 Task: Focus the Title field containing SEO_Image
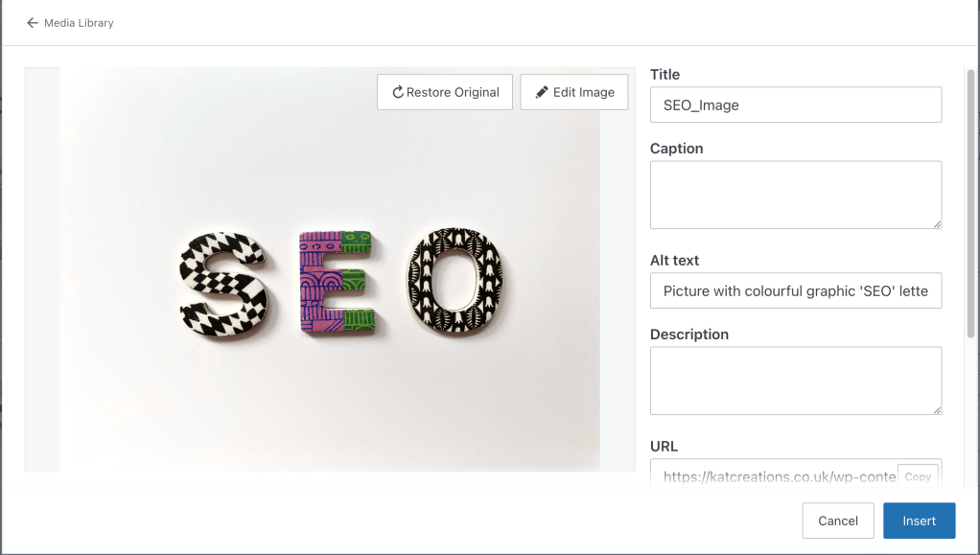pyautogui.click(x=795, y=105)
